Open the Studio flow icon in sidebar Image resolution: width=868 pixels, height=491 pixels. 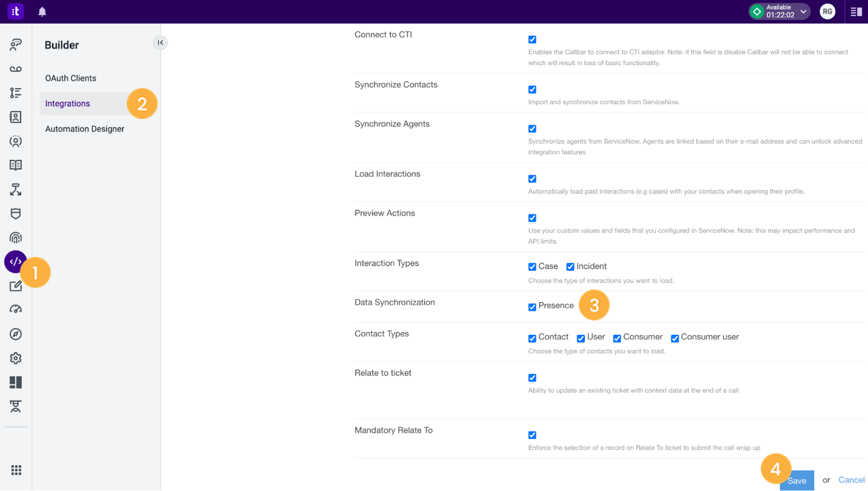tap(16, 189)
